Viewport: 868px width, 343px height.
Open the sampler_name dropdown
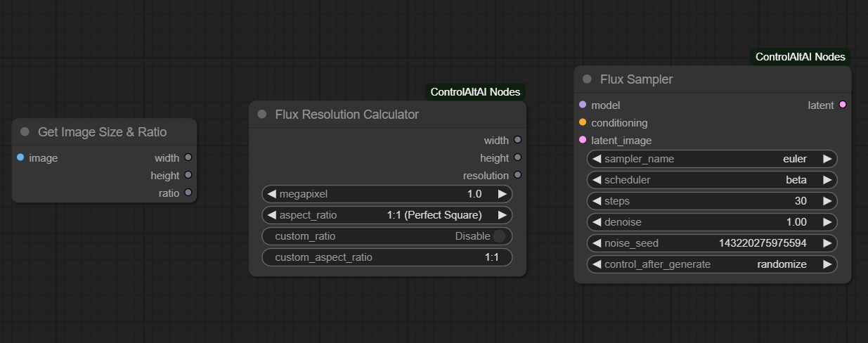(711, 159)
